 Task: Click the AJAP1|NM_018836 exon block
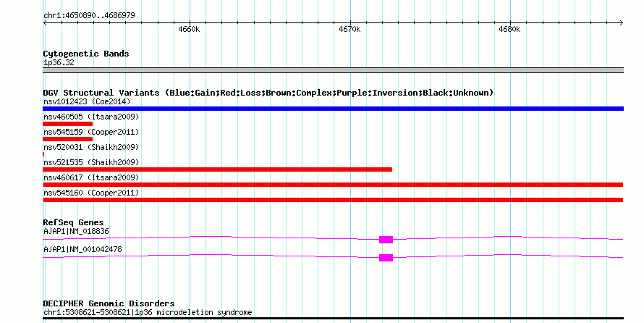pyautogui.click(x=386, y=240)
